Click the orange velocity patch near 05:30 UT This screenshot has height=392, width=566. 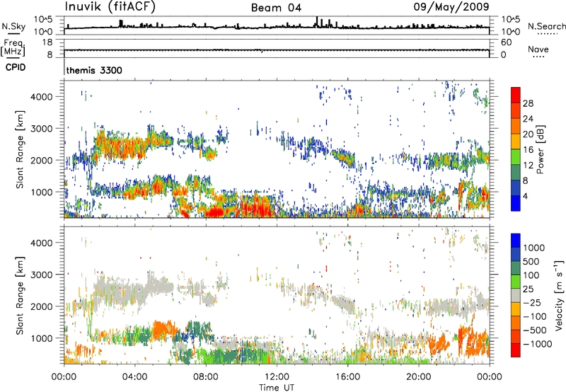tap(163, 329)
